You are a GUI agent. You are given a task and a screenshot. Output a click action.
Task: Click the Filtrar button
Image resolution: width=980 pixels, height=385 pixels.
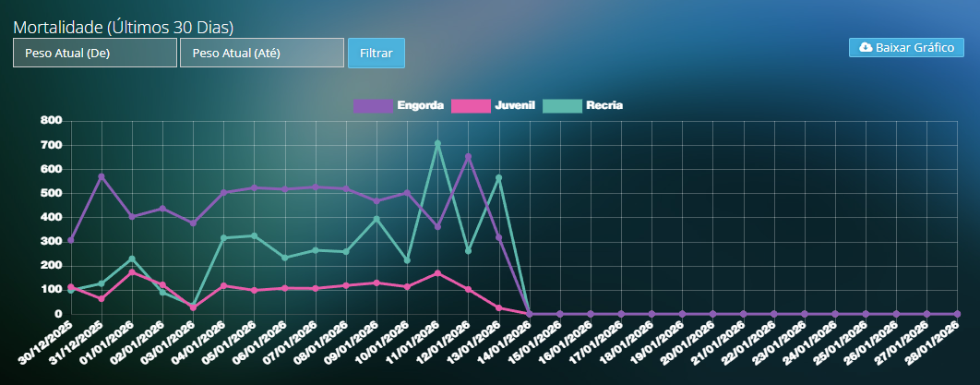[376, 53]
